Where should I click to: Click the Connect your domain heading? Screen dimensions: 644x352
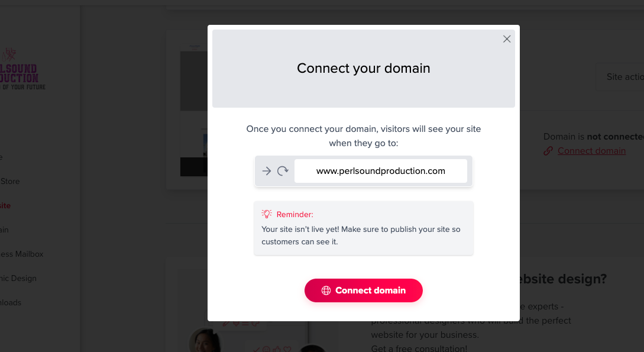coord(364,68)
